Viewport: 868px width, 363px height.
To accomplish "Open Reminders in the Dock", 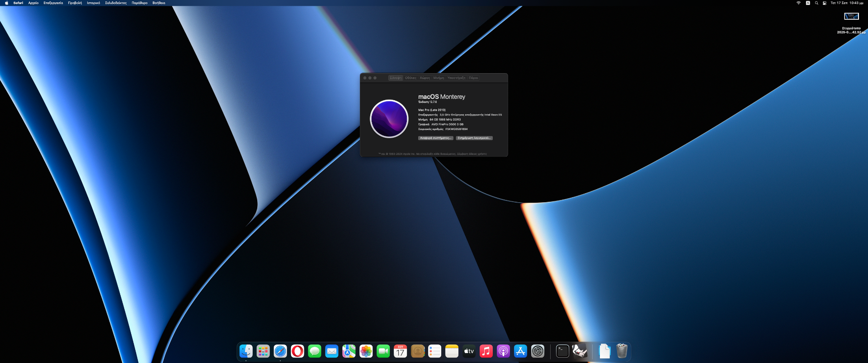I will [435, 351].
